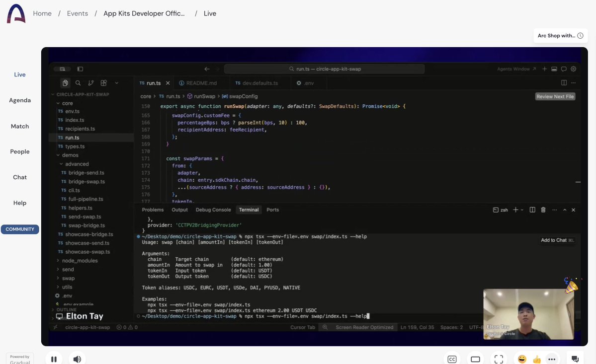Open the chat bubbles panel icon
This screenshot has width=596, height=364.
tap(575, 359)
